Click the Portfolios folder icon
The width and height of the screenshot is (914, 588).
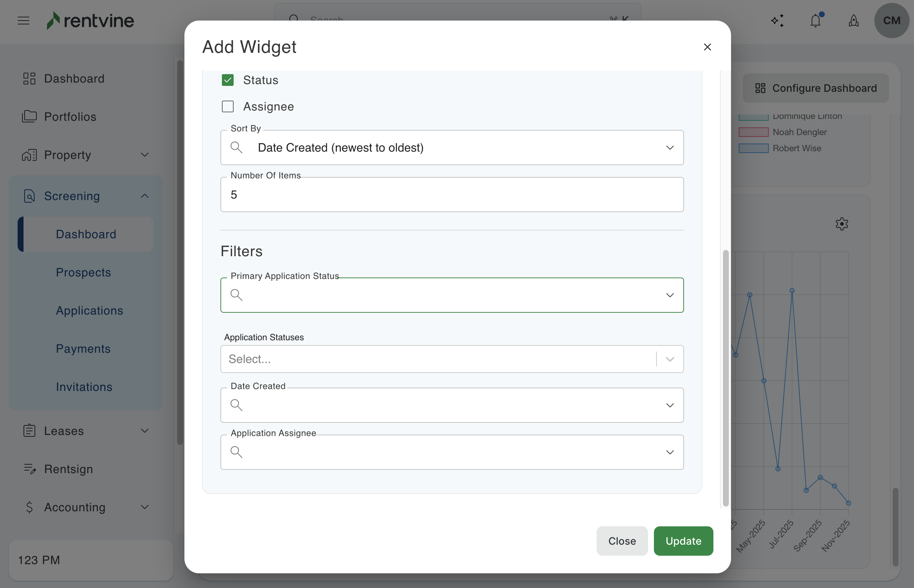29,116
